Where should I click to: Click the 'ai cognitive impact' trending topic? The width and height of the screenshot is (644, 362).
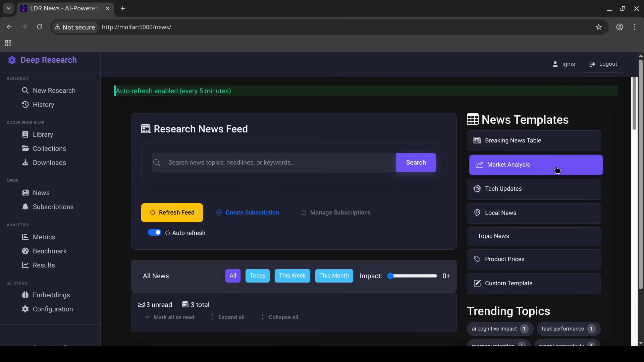pos(500,329)
